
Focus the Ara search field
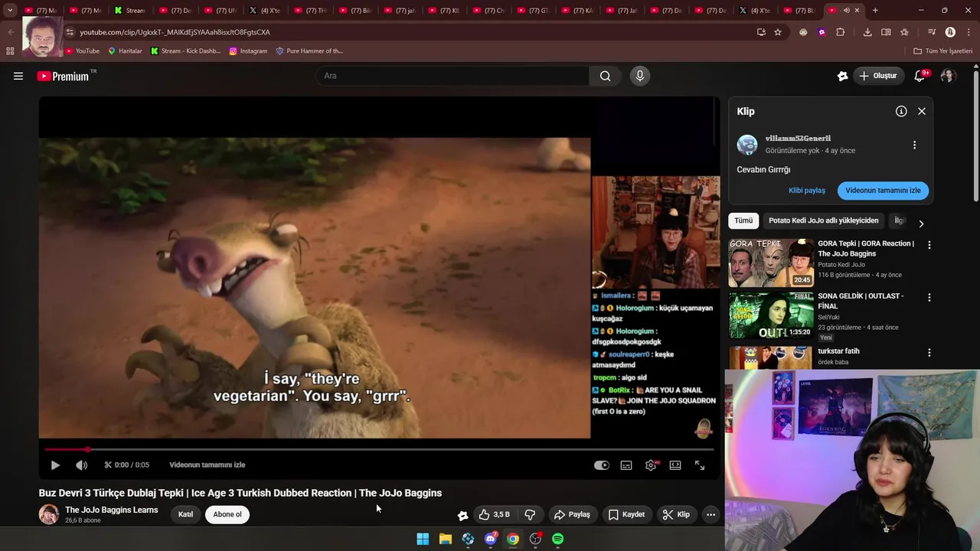[452, 76]
